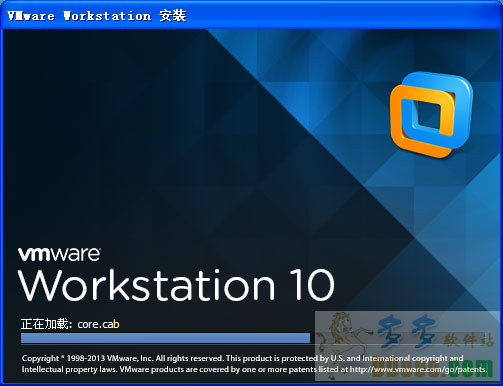Click the '正在加载: core.cab' status text

(70, 324)
